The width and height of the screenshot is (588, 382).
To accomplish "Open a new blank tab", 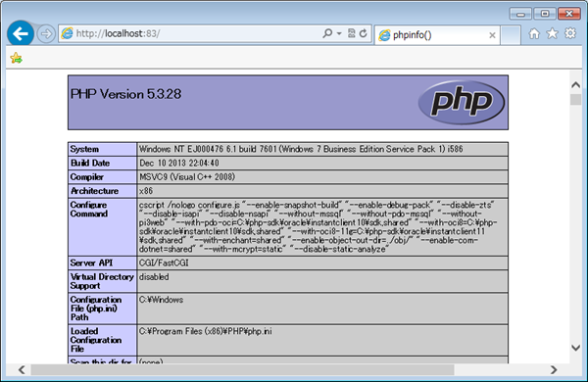I will [511, 35].
